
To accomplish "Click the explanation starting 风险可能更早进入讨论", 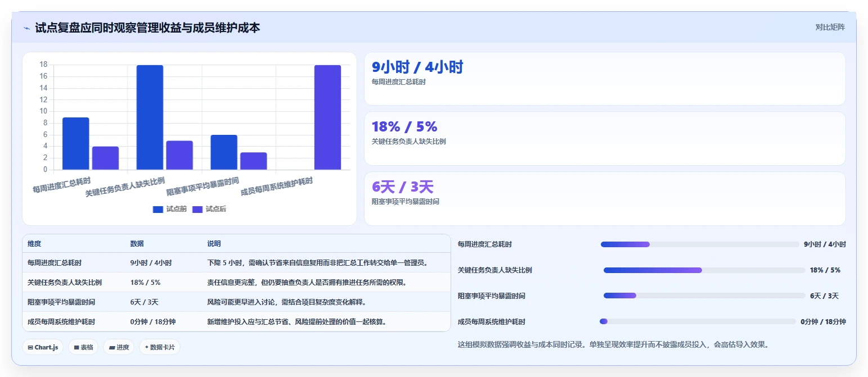I will pyautogui.click(x=287, y=302).
